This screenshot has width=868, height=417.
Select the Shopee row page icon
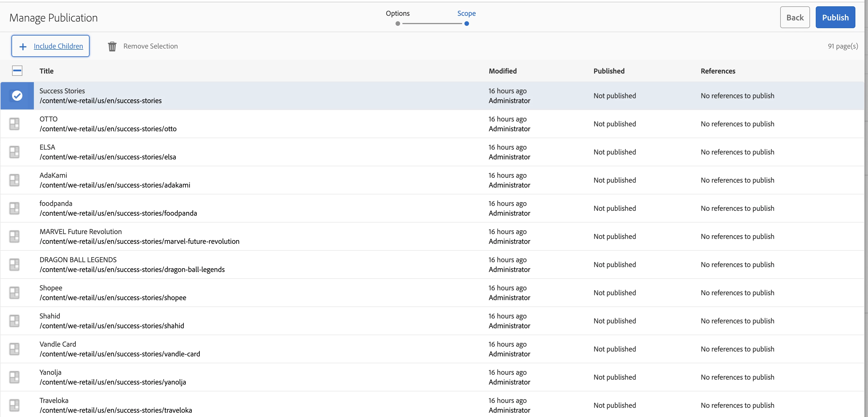click(14, 293)
